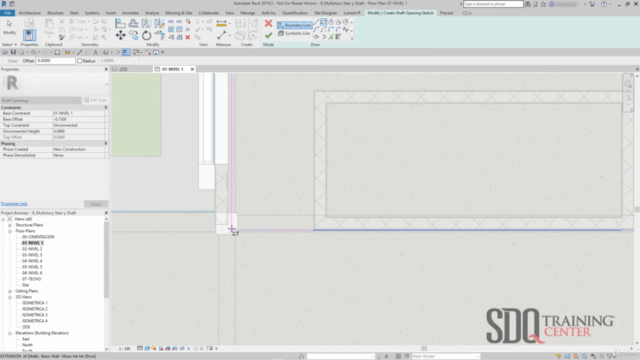
Task: Click the green Finish Edit Mode checkmark
Action: tap(268, 36)
